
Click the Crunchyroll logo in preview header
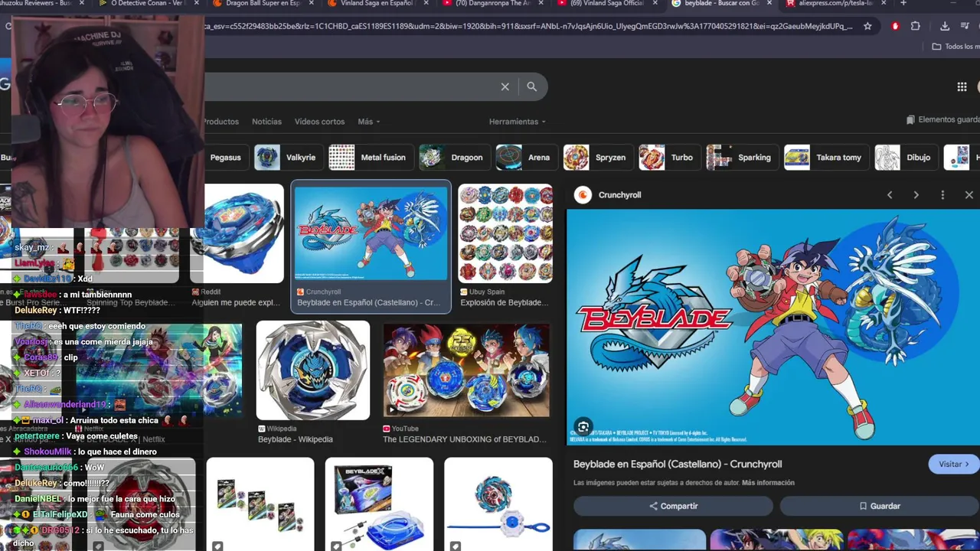(x=583, y=195)
